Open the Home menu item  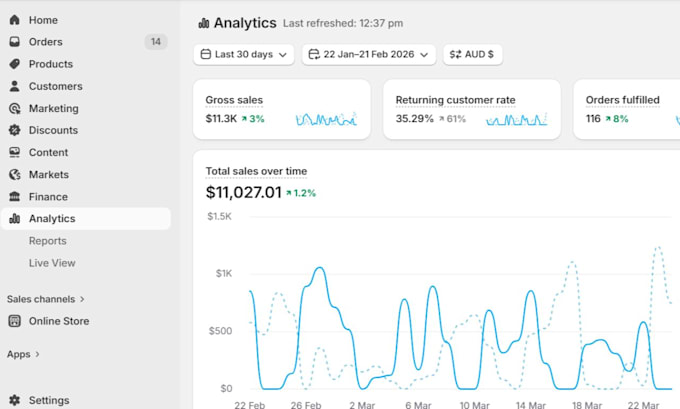[86, 20]
